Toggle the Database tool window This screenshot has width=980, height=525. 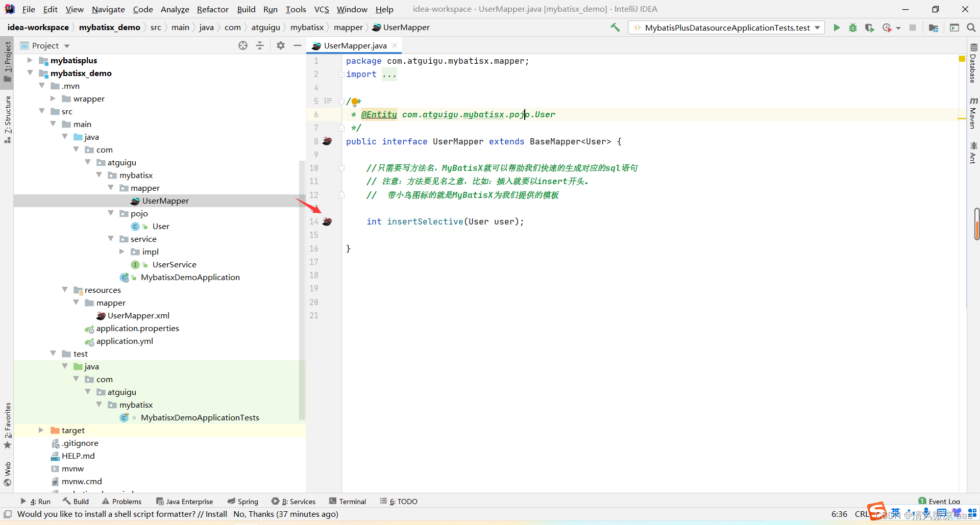coord(973,64)
